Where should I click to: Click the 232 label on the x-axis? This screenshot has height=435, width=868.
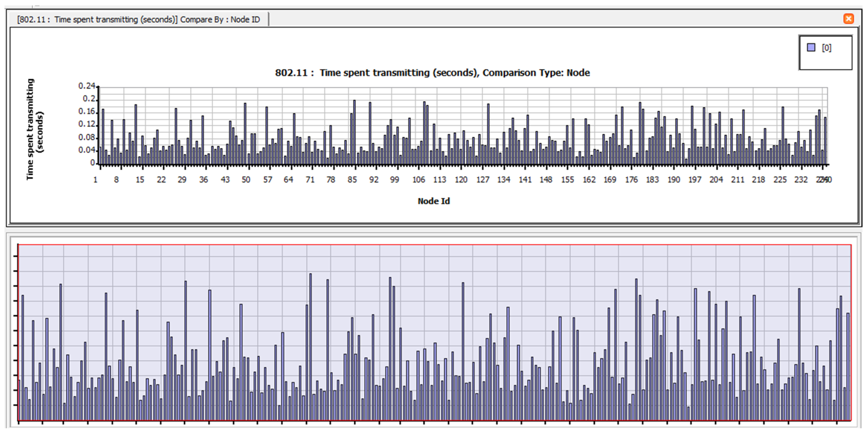801,180
